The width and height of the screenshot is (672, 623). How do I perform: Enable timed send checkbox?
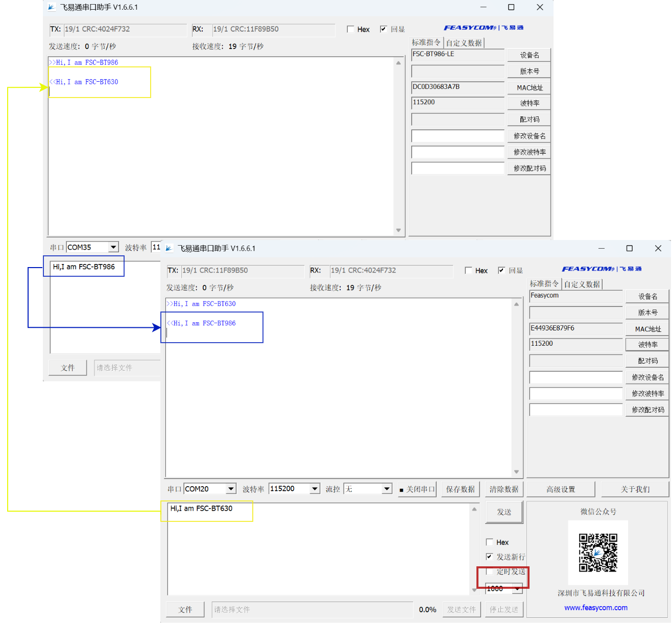490,571
